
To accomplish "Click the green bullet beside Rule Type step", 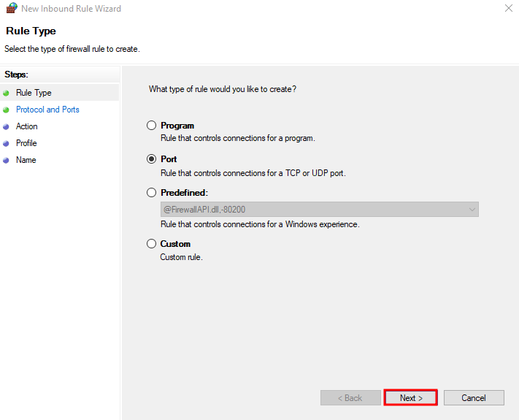I will click(x=7, y=93).
